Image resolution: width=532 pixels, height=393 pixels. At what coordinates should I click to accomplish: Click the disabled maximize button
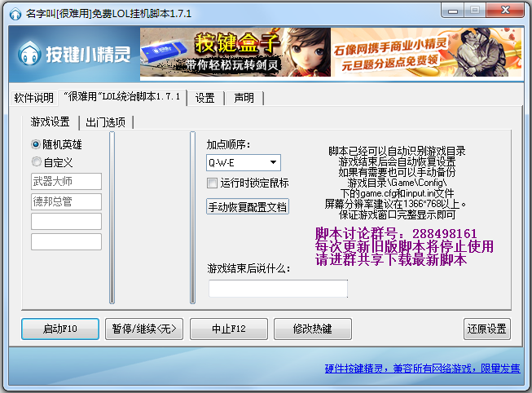click(x=475, y=11)
